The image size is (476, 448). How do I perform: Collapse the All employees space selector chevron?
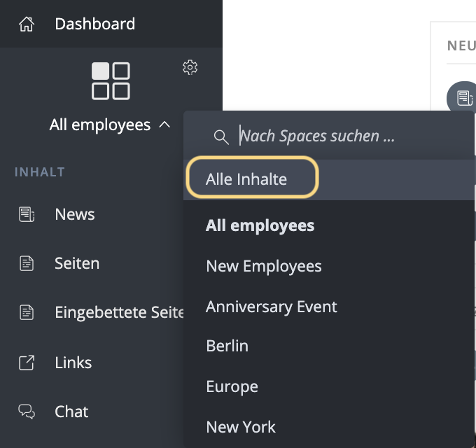pos(164,125)
